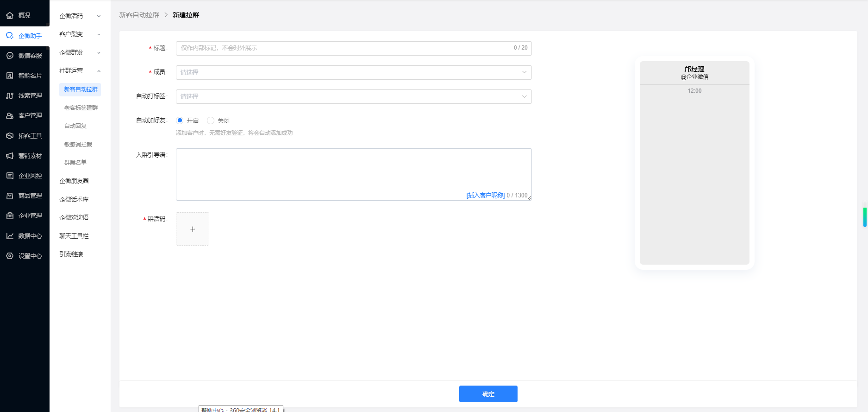Viewport: 868px width, 412px height.
Task: Select 开启 for 自动加好友
Action: 180,120
